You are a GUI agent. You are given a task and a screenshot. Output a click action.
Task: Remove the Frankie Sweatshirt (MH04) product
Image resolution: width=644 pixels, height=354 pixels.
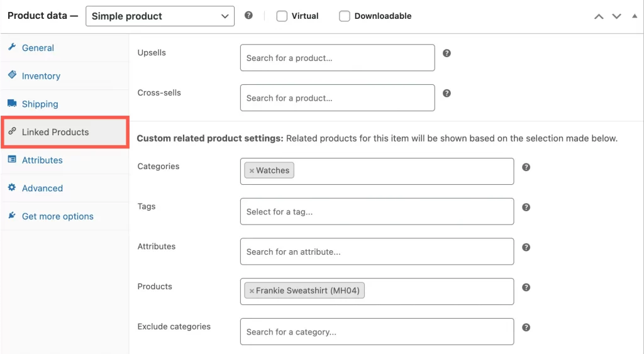[252, 290]
